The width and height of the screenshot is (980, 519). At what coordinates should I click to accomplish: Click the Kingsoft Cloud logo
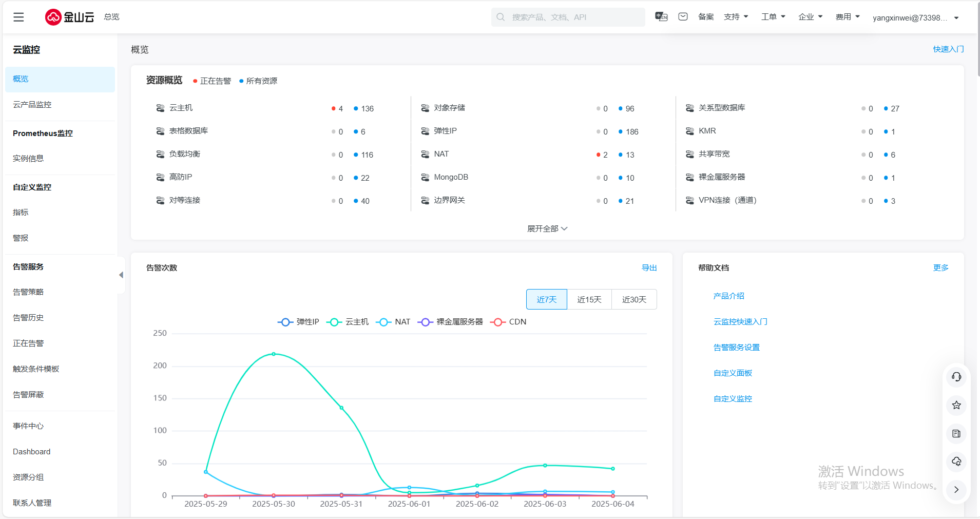coord(69,17)
